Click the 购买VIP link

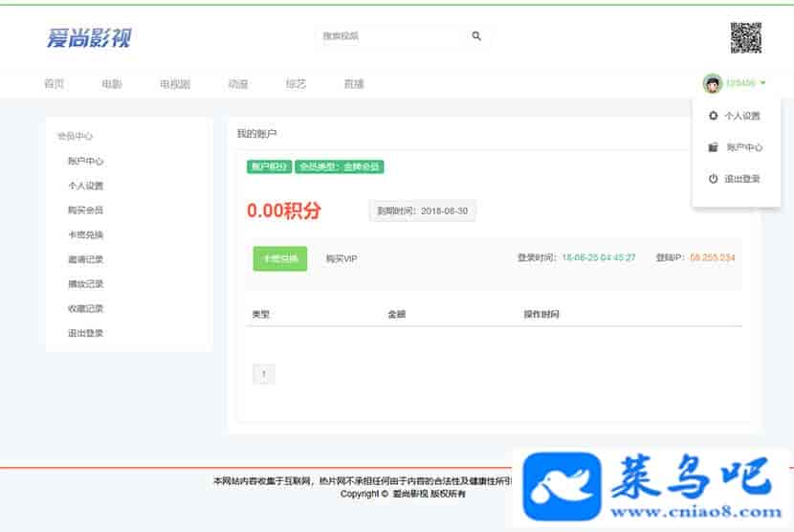pyautogui.click(x=341, y=259)
